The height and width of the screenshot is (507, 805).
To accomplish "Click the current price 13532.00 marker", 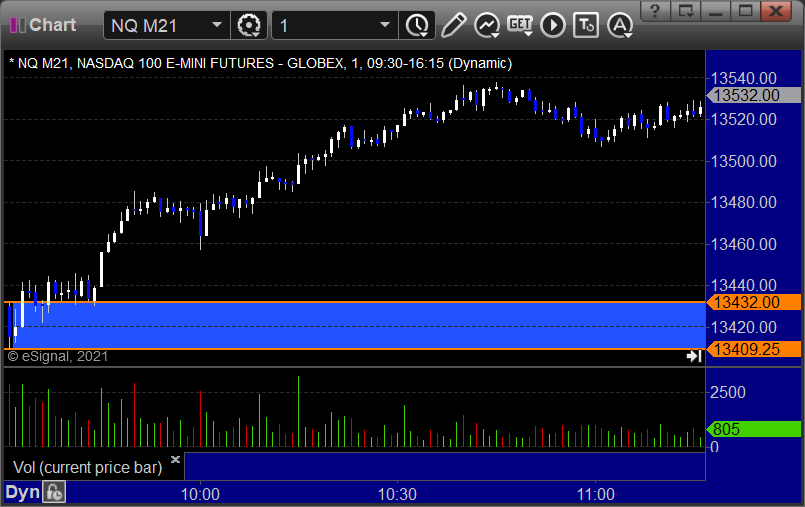I will coord(753,95).
